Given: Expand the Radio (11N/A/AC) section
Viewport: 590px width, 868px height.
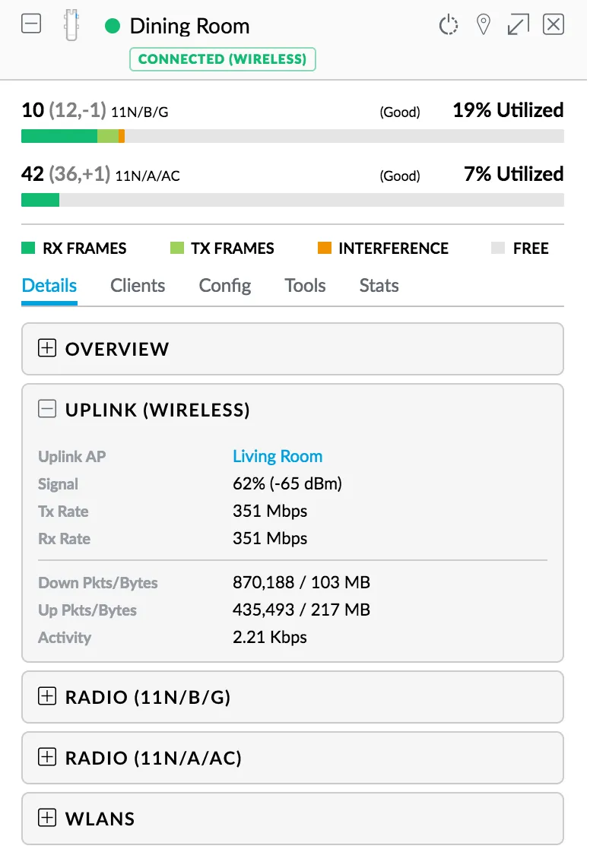Looking at the screenshot, I should coord(47,757).
